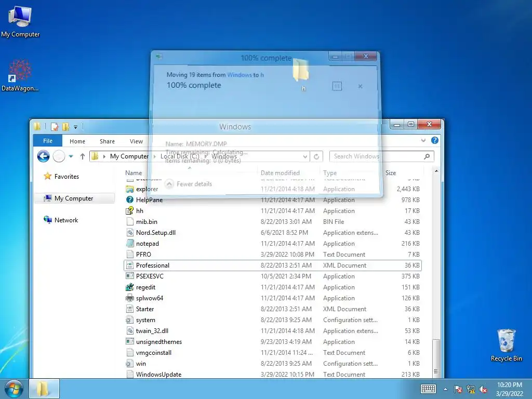Open the Help question mark icon
Screen dimensions: 532x399
[435, 140]
